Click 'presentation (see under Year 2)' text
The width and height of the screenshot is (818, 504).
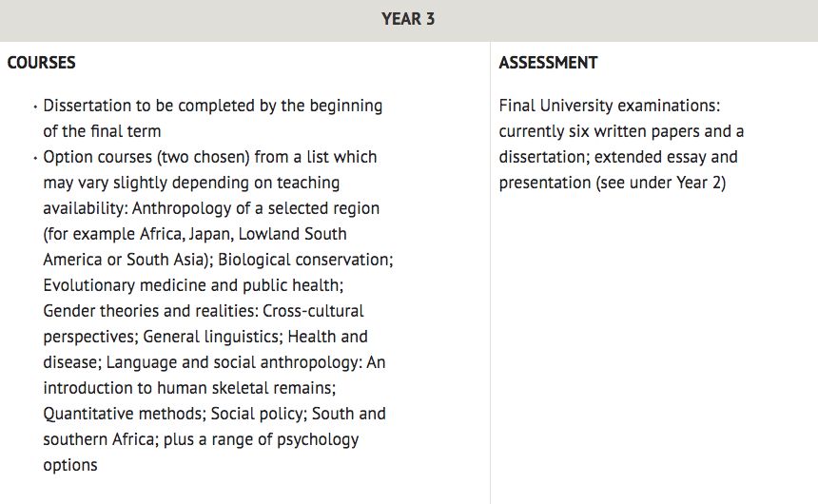(612, 183)
